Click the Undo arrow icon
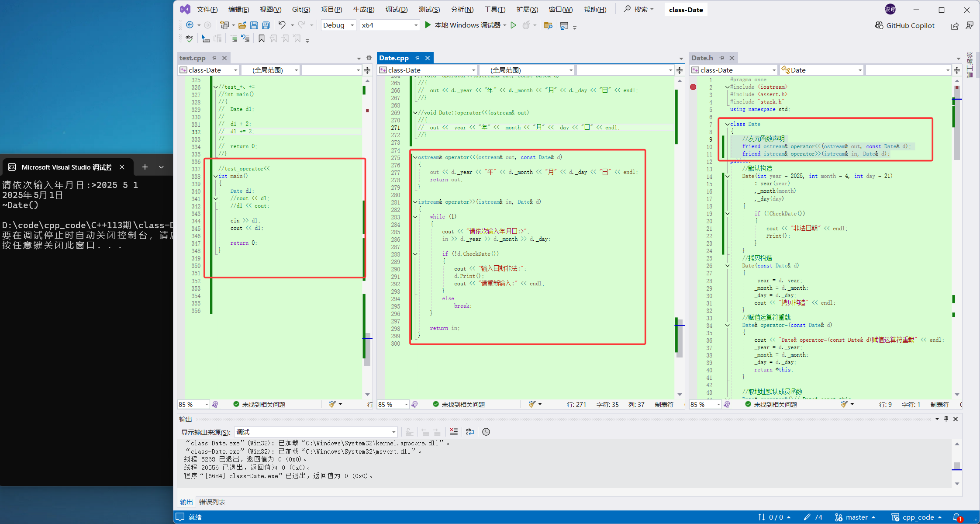Viewport: 980px width, 524px height. (282, 25)
